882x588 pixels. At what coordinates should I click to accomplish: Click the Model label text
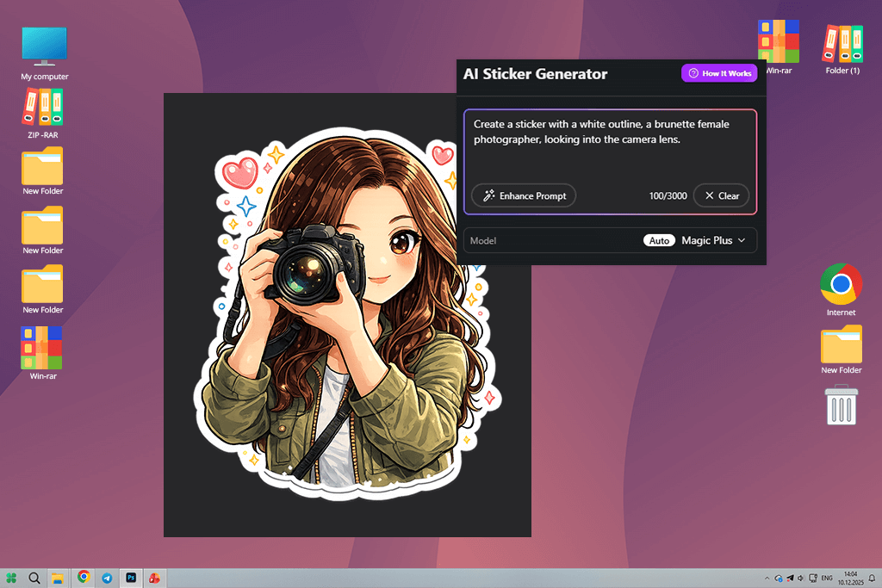tap(483, 240)
